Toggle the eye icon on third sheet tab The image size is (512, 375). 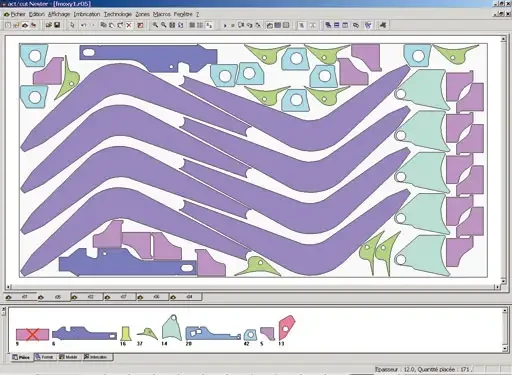74,297
